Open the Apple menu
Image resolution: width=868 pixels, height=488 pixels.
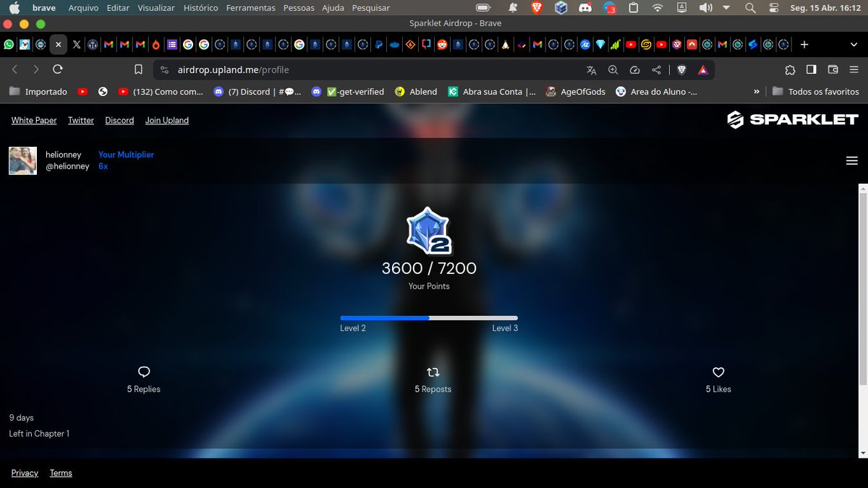14,8
